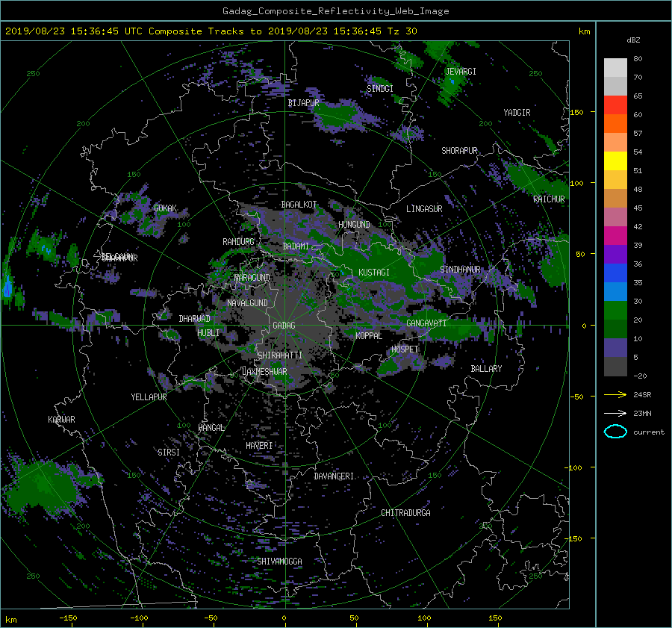Click the HOSPET city label
672x628 pixels.
pos(405,349)
